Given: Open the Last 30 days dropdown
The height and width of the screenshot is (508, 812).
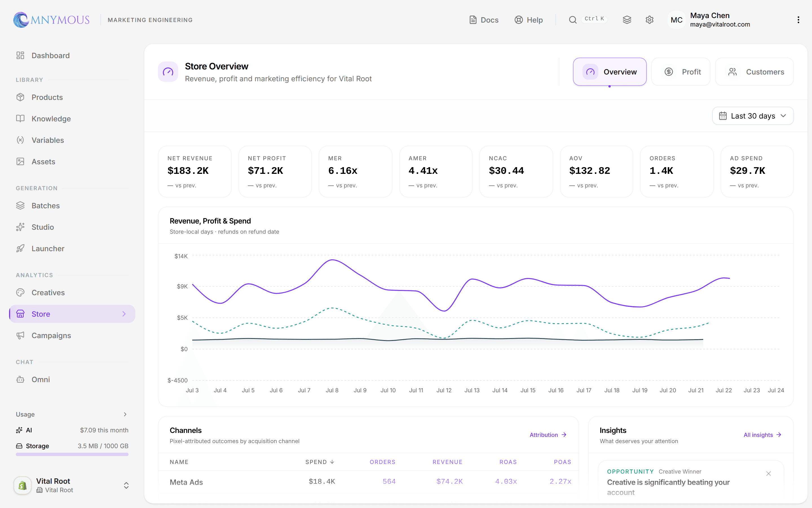Looking at the screenshot, I should tap(753, 116).
